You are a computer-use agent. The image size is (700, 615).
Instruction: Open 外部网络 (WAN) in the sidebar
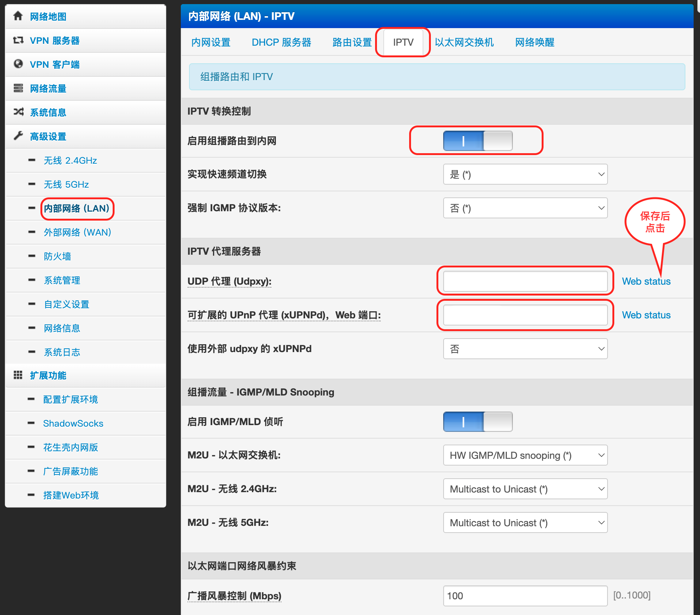point(77,232)
